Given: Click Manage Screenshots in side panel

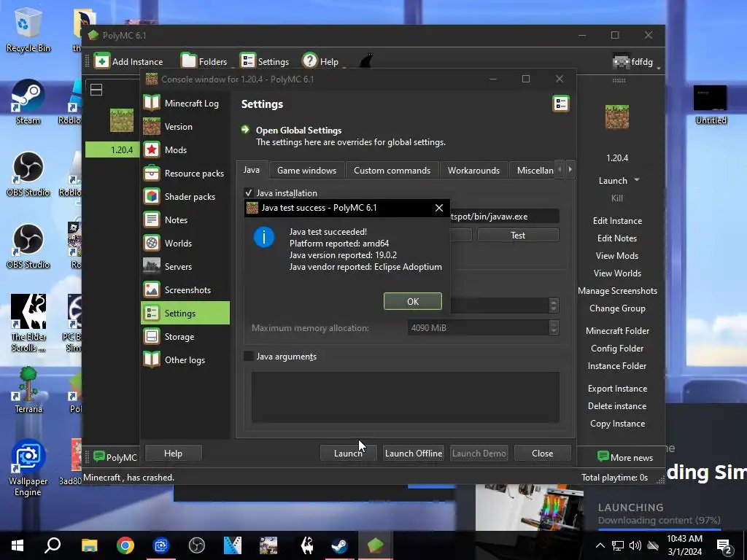Looking at the screenshot, I should click(617, 291).
